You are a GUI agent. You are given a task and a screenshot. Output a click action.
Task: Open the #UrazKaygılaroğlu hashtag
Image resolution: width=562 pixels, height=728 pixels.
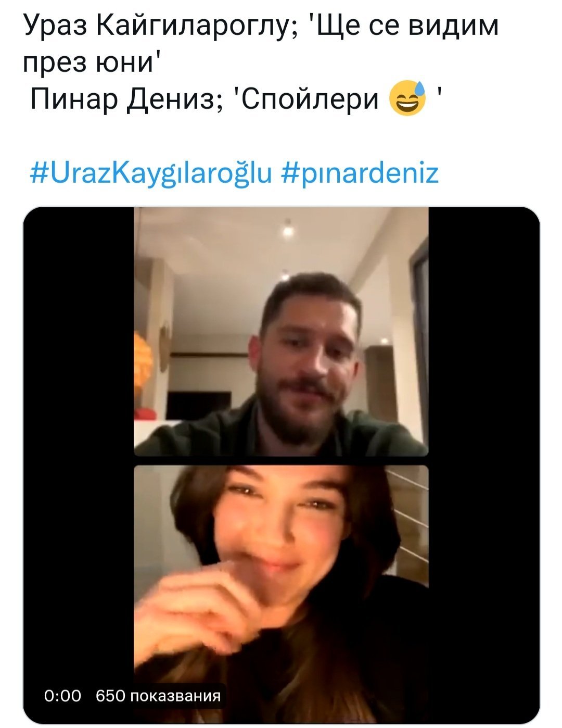click(151, 173)
